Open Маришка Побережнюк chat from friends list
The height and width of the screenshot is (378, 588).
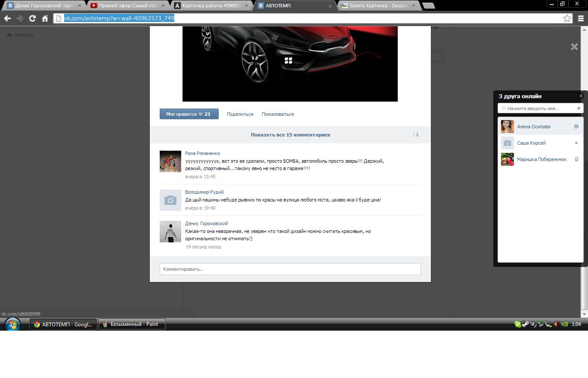pyautogui.click(x=540, y=159)
